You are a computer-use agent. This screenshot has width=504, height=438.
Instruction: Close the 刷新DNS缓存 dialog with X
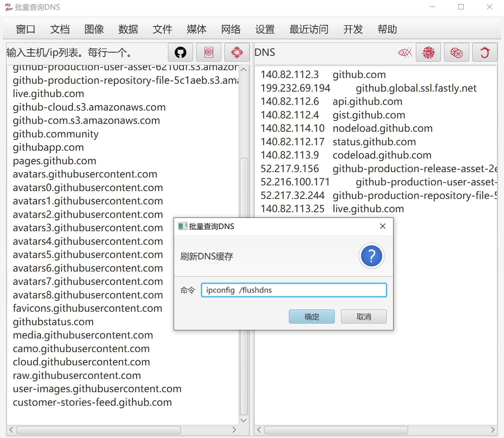tap(382, 226)
